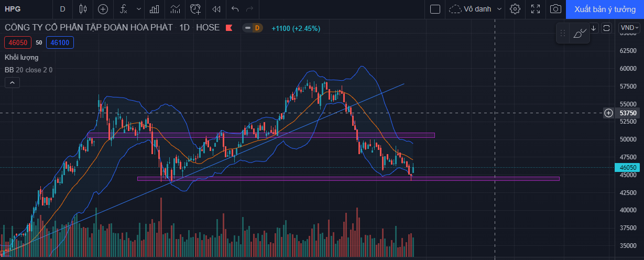Change the D timeframe interval
This screenshot has width=644, height=260.
[63, 9]
